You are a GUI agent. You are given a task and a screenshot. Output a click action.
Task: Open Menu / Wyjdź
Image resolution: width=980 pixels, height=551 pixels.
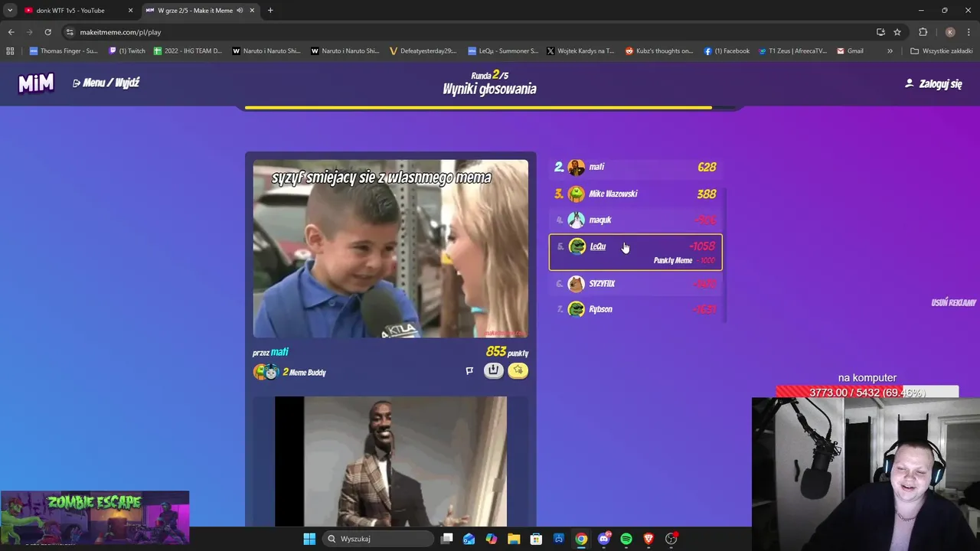tap(106, 83)
